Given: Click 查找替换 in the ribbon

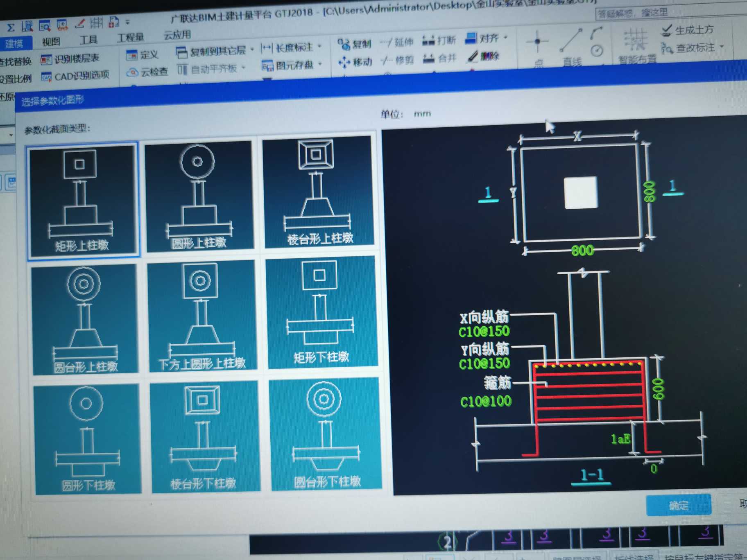Looking at the screenshot, I should pos(16,61).
